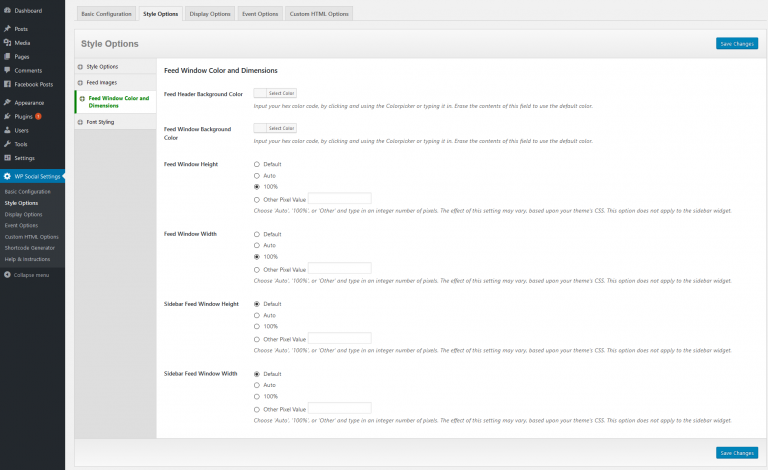The height and width of the screenshot is (470, 768).
Task: Open Feed Header Background Color picker
Action: pyautogui.click(x=275, y=93)
